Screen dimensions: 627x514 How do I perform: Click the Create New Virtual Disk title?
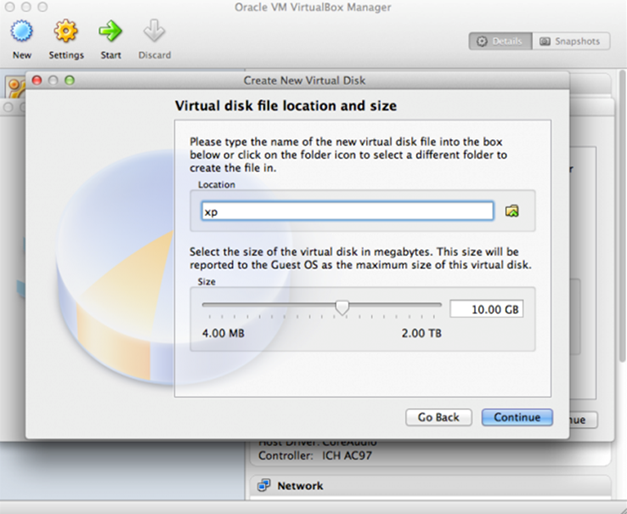(x=304, y=80)
